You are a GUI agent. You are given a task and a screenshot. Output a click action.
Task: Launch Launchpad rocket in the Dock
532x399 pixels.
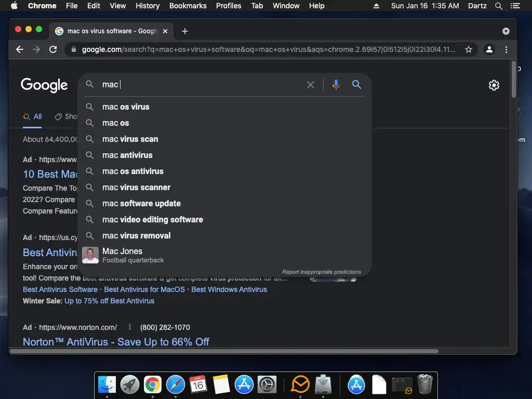click(129, 384)
